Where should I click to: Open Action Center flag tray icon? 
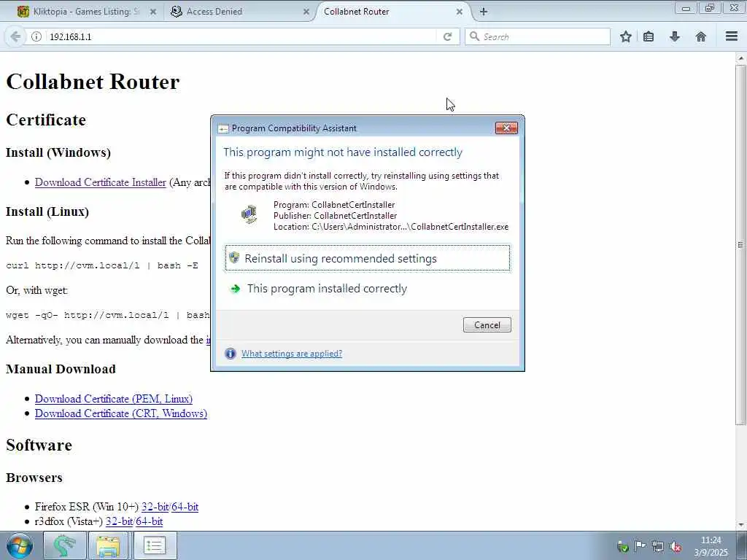click(640, 546)
